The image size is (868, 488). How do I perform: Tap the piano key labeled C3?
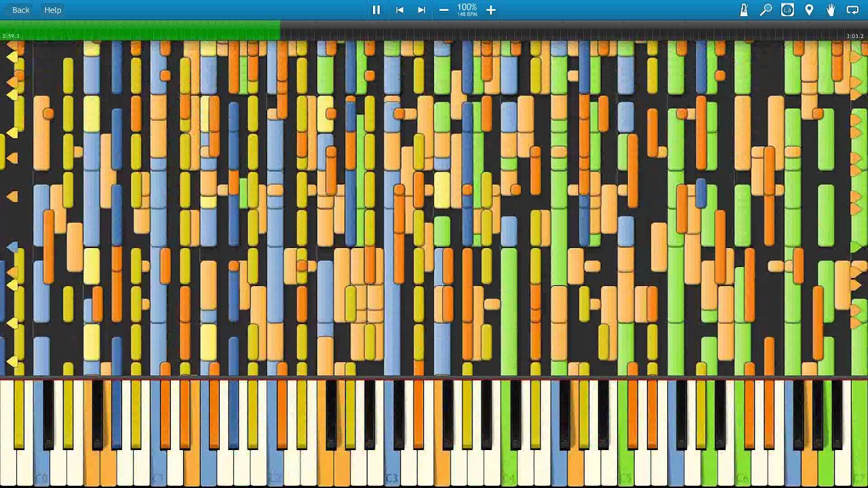tap(392, 468)
